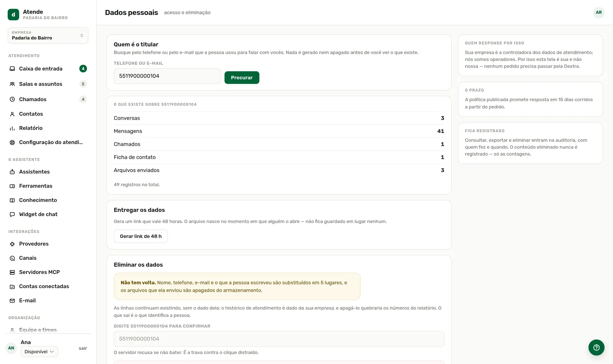Screen dimensions: 613x364
Task: Click the Canais icon
Action: (x=12, y=258)
